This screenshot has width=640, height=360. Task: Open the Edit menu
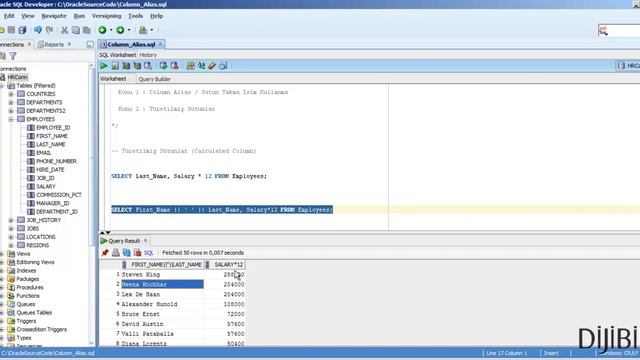9,16
